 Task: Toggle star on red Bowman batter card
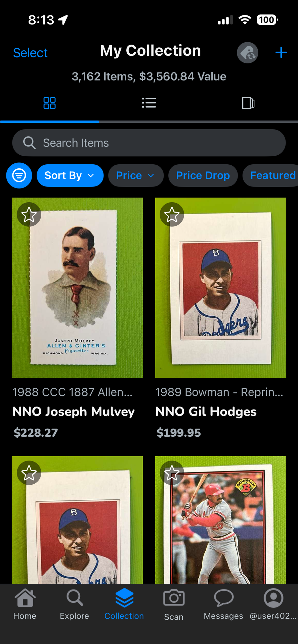click(172, 473)
